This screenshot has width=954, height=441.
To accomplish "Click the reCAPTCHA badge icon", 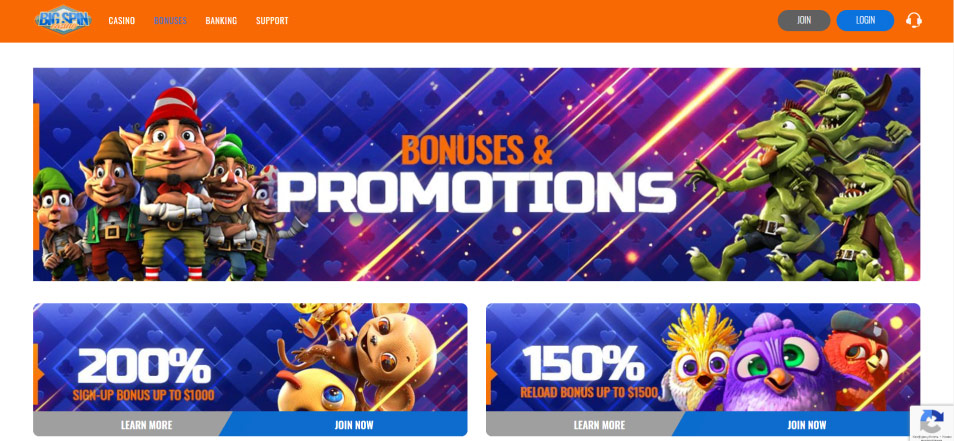I will [x=931, y=423].
